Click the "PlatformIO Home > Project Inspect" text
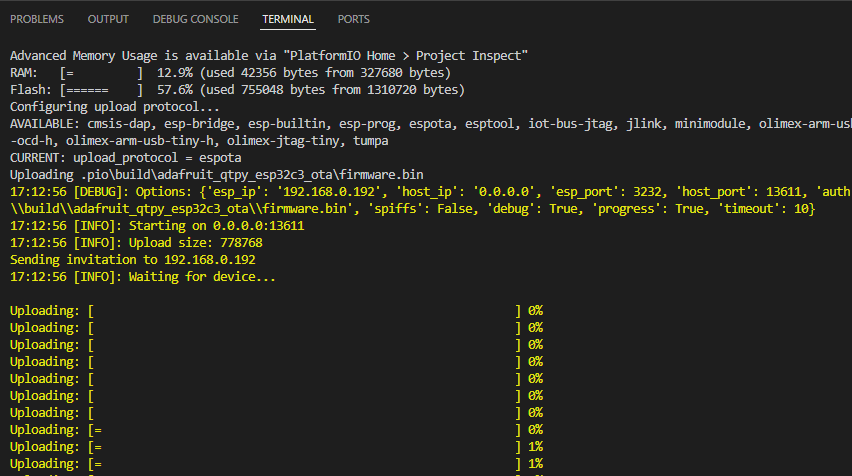852x476 pixels. pyautogui.click(x=405, y=55)
